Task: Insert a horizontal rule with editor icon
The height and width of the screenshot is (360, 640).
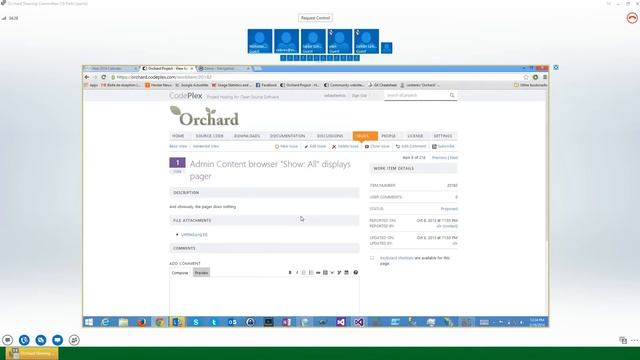Action: point(318,273)
